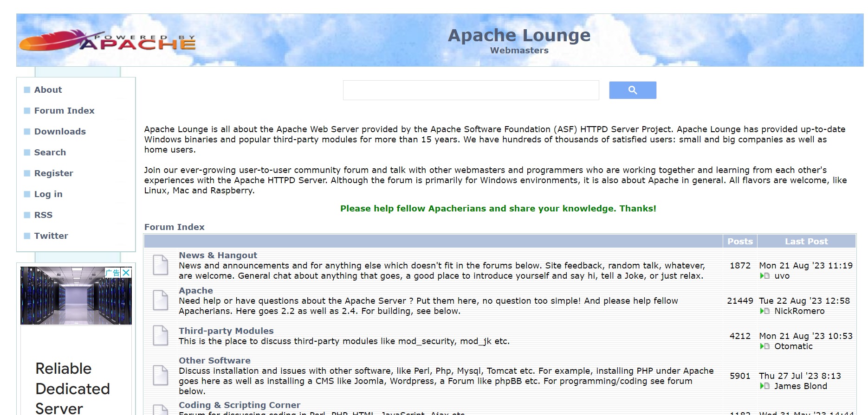Click the Apache Lounge title
Image resolution: width=868 pixels, height=415 pixels.
pyautogui.click(x=519, y=36)
